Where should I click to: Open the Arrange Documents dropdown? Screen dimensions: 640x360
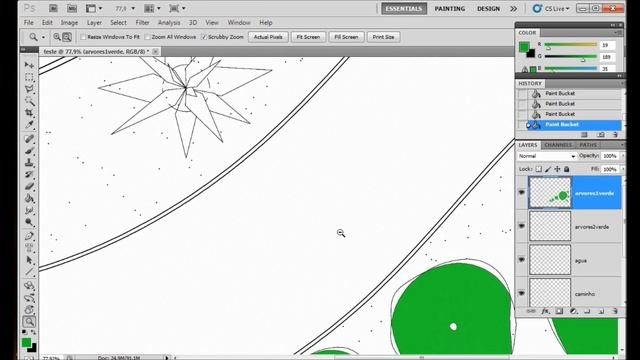pos(153,8)
